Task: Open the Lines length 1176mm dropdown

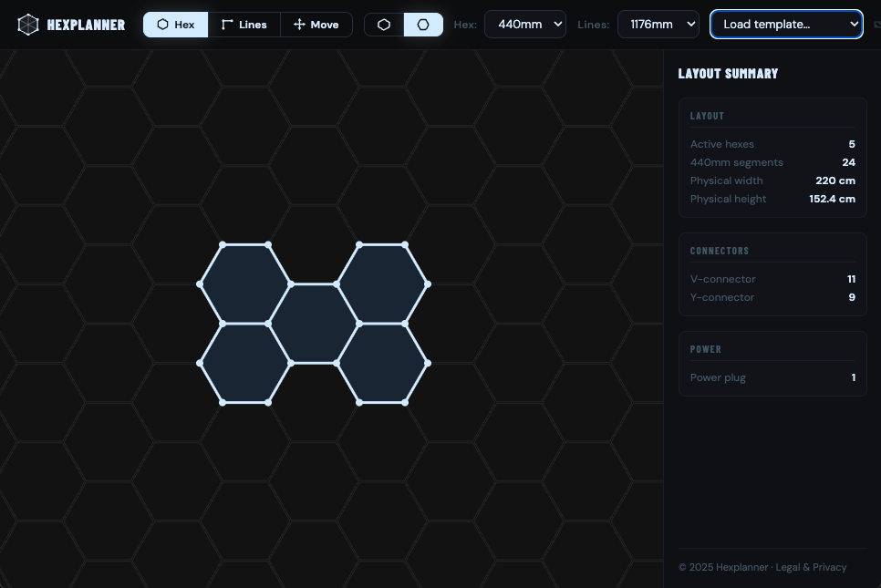Action: 658,24
